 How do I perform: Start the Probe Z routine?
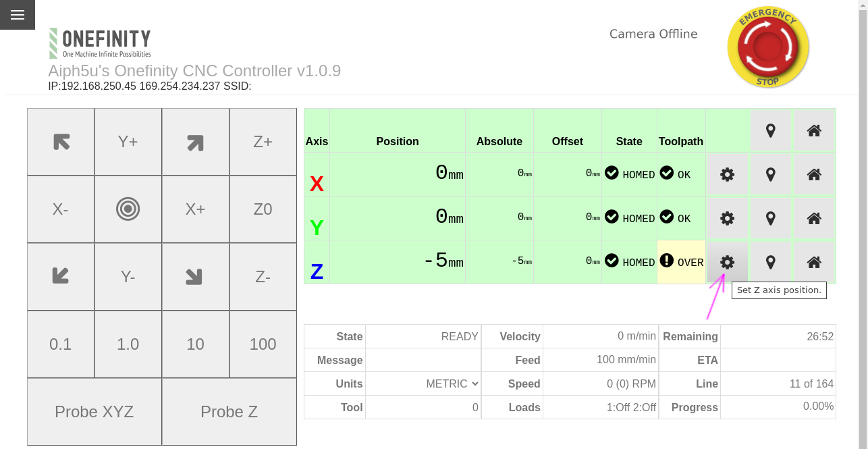point(229,412)
